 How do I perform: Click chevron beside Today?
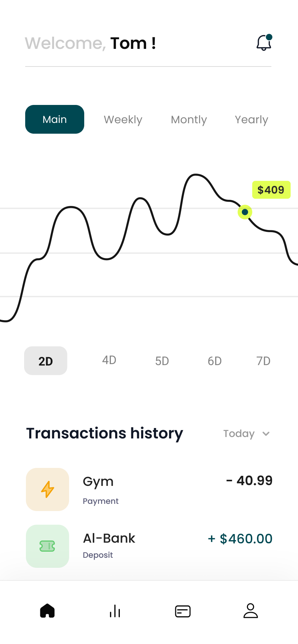(x=266, y=434)
